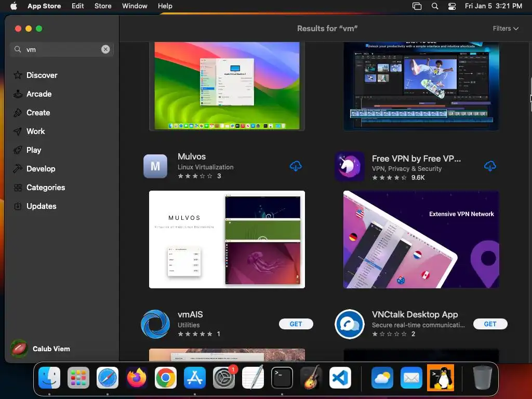Screen dimensions: 532x399
Task: Open VNCtalk Desktop App title
Action: (x=415, y=314)
